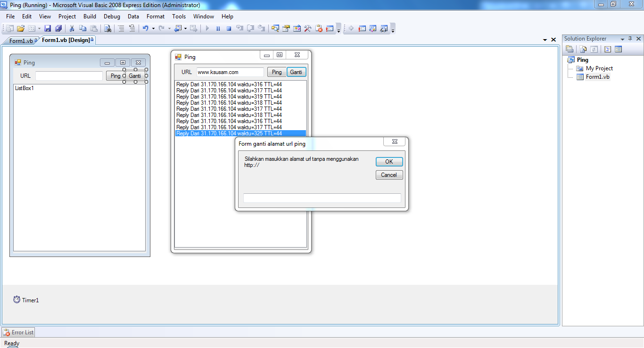Click View Designer icon in Solution Explorer

[x=618, y=49]
